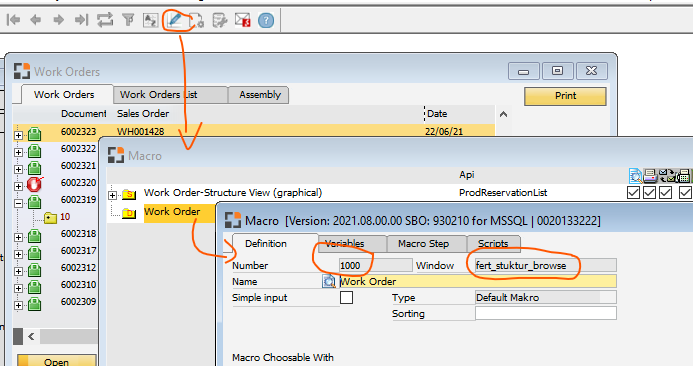
Task: Expand Work Order-Structure View macro node
Action: pyautogui.click(x=112, y=195)
